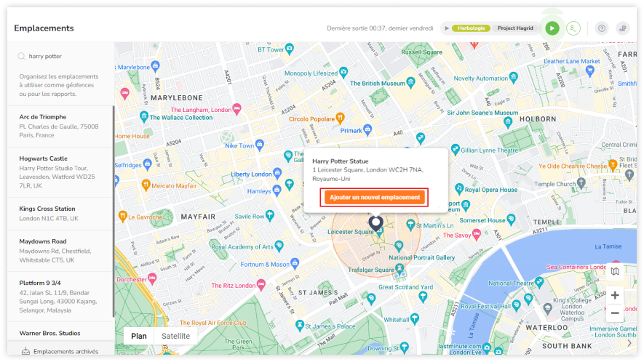Click the archive box icon
The height and width of the screenshot is (362, 644).
click(25, 351)
